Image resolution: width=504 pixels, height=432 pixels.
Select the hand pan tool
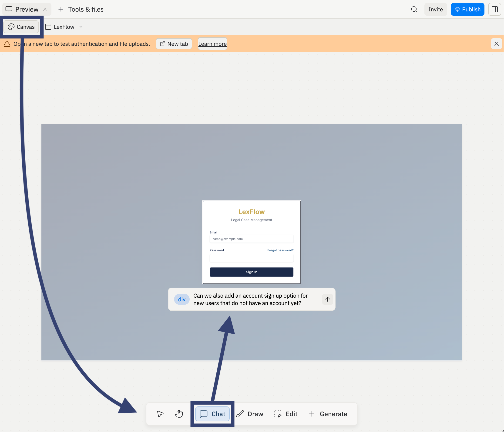(179, 414)
